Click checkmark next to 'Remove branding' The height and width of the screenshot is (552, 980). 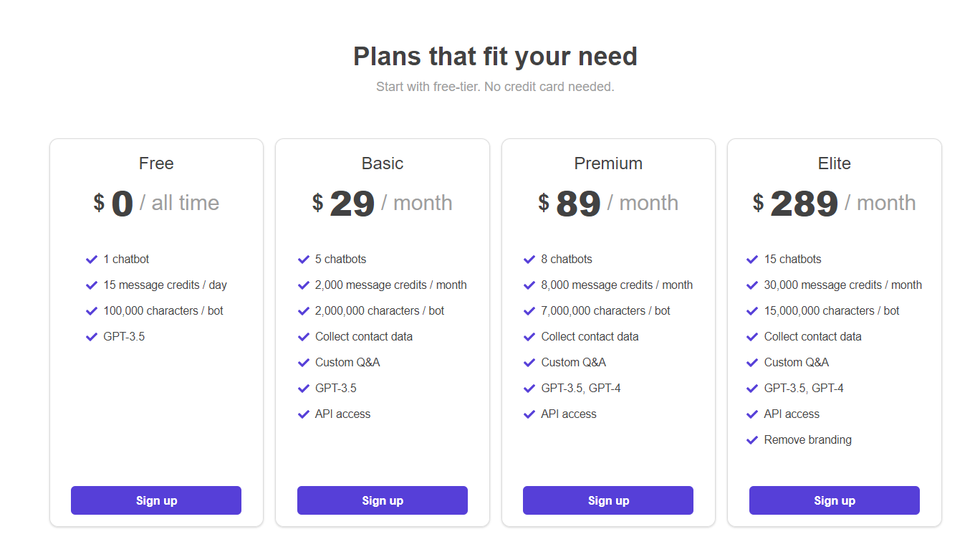752,440
